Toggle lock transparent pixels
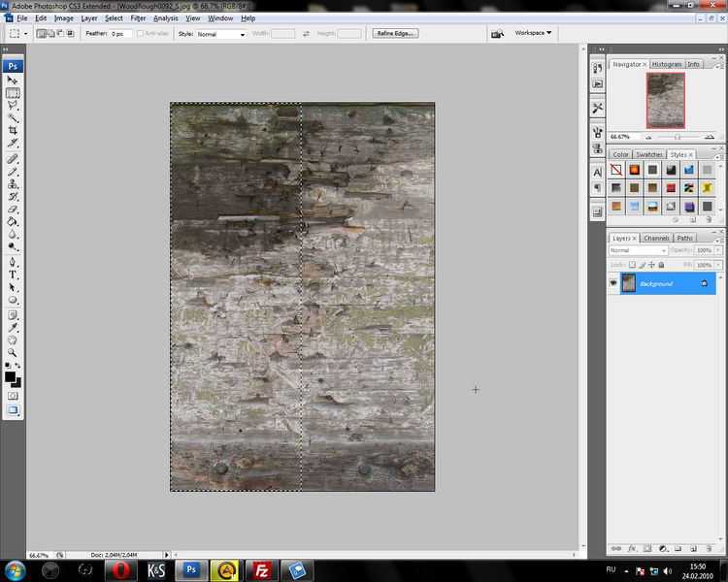This screenshot has width=728, height=582. (x=632, y=265)
